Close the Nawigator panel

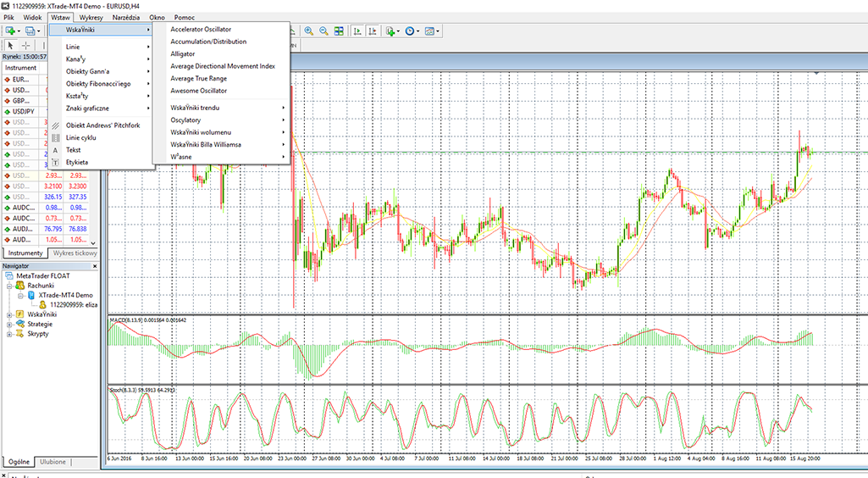tap(96, 265)
